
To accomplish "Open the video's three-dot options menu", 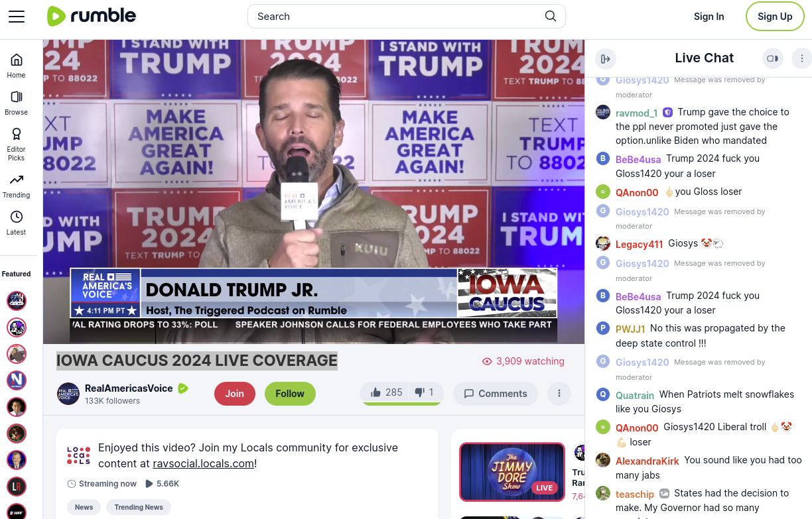I will point(559,394).
